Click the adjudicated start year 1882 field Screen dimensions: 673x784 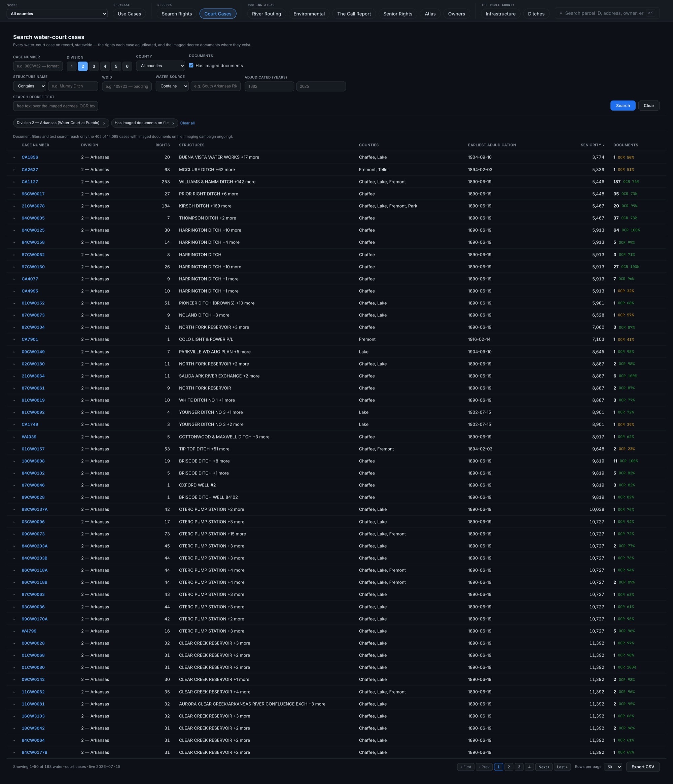(269, 87)
